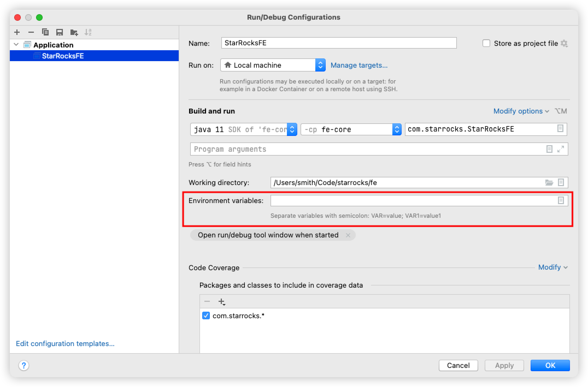
Task: Open the Modify options menu
Action: pyautogui.click(x=521, y=111)
